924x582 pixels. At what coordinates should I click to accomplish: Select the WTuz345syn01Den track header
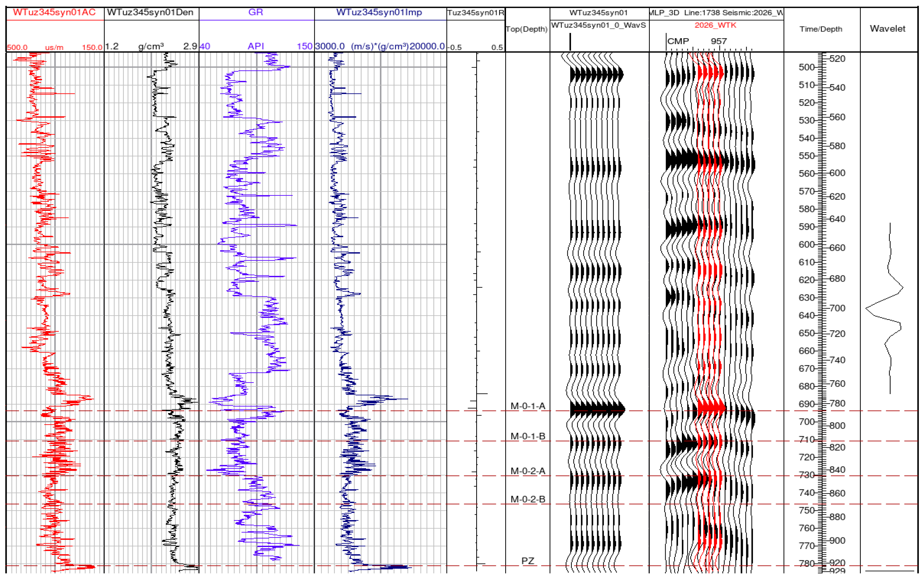[x=150, y=12]
